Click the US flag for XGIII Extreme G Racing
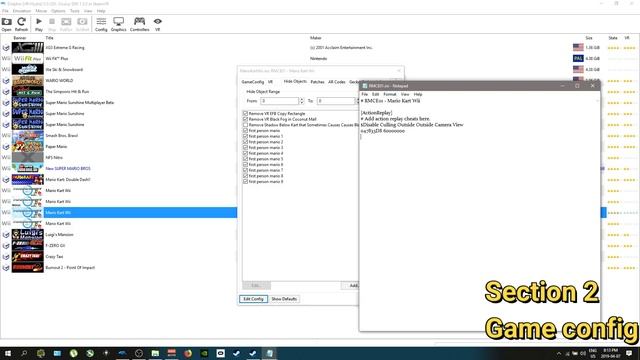 [578, 47]
